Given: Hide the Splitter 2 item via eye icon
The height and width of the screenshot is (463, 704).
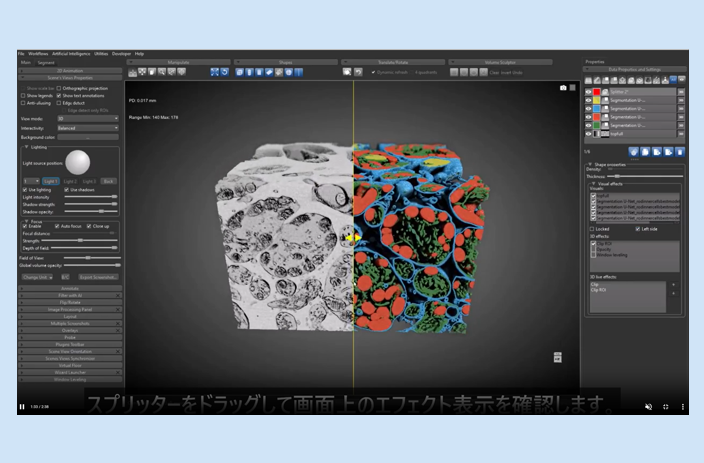Looking at the screenshot, I should (x=588, y=92).
